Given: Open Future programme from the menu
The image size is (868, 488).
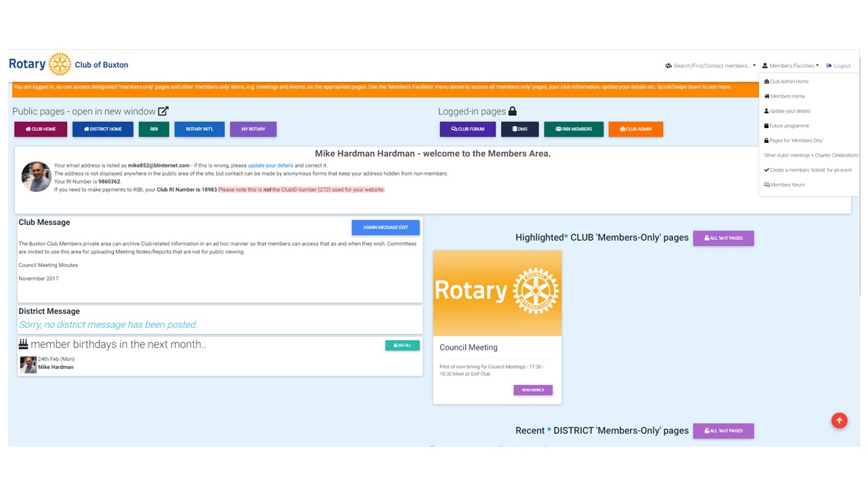Looking at the screenshot, I should coord(787,126).
